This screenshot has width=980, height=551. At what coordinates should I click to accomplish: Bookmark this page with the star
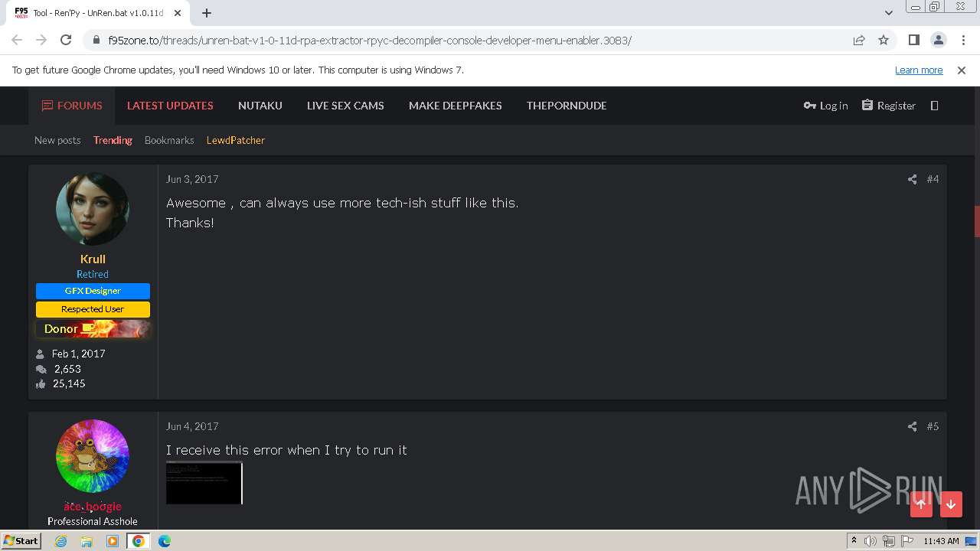coord(884,40)
